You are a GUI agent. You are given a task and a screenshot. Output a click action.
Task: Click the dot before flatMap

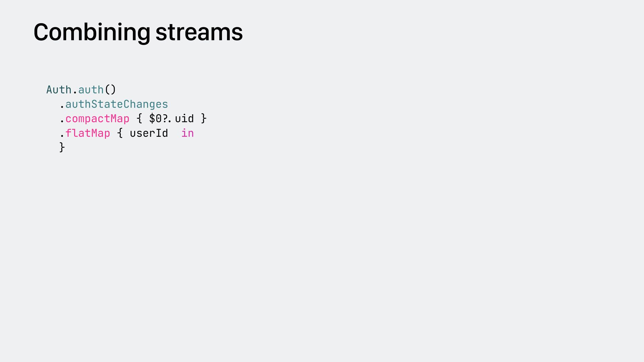coord(62,136)
